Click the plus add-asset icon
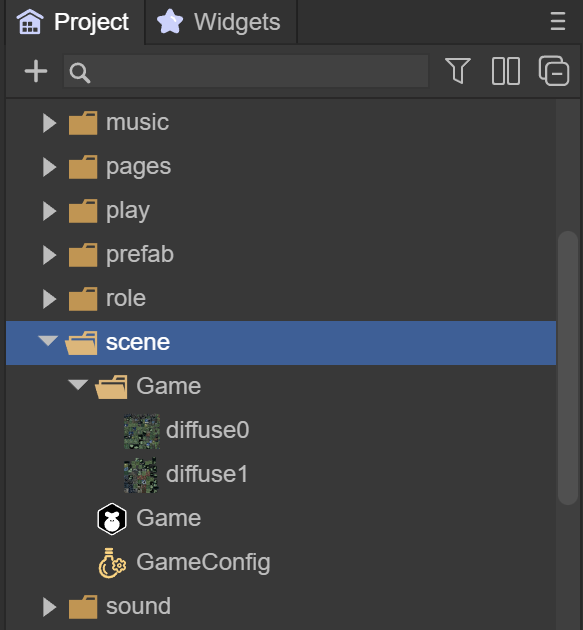This screenshot has height=630, width=583. click(x=36, y=71)
